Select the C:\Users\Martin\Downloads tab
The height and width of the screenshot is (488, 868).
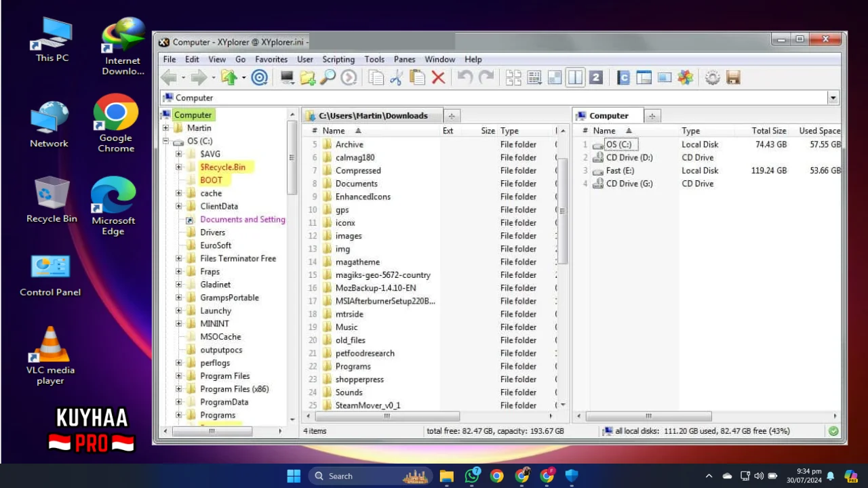(x=372, y=116)
